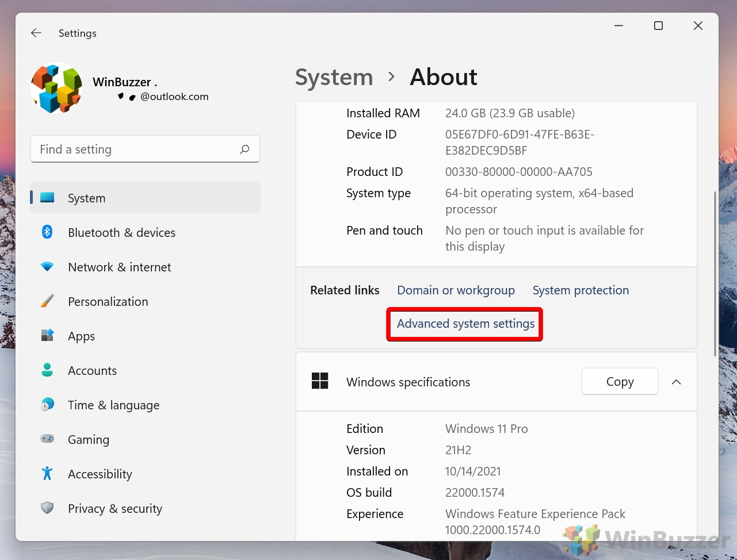Open Advanced system settings link
Screen dimensions: 737x560
(x=465, y=324)
